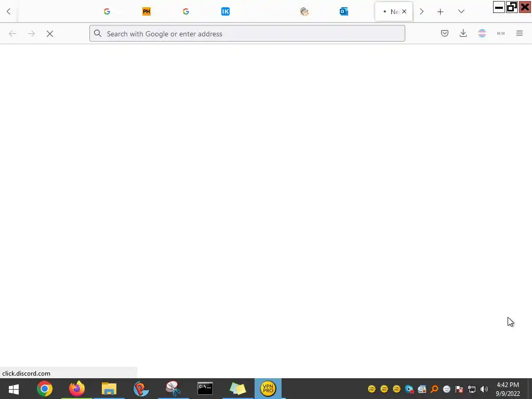
Task: Focus the Search with Google address bar
Action: click(247, 34)
